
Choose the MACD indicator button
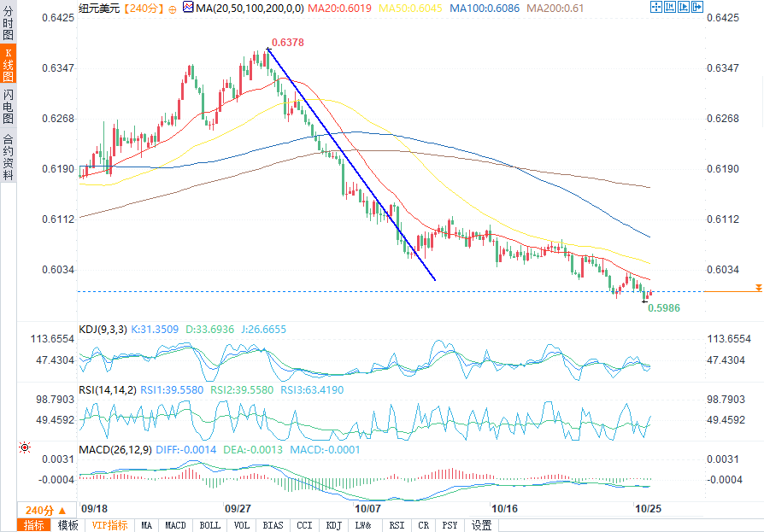pyautogui.click(x=175, y=525)
